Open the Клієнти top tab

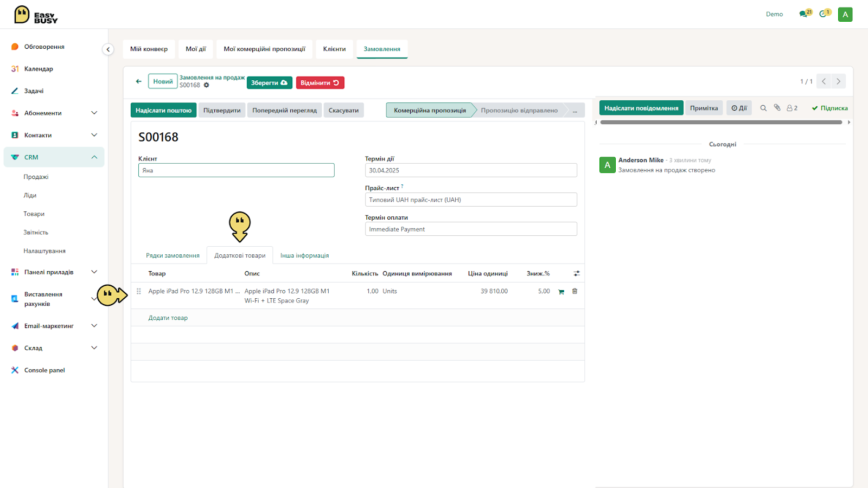334,49
